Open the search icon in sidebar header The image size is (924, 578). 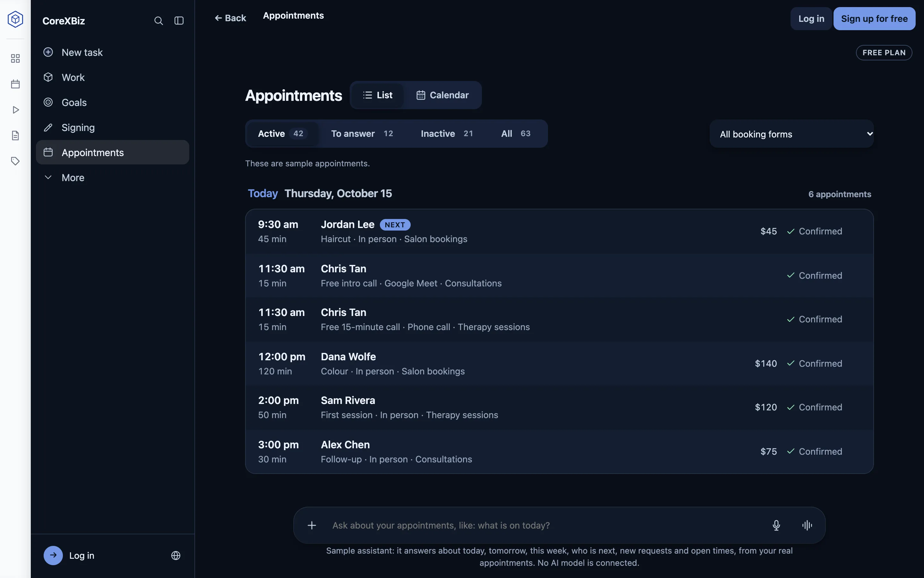158,21
